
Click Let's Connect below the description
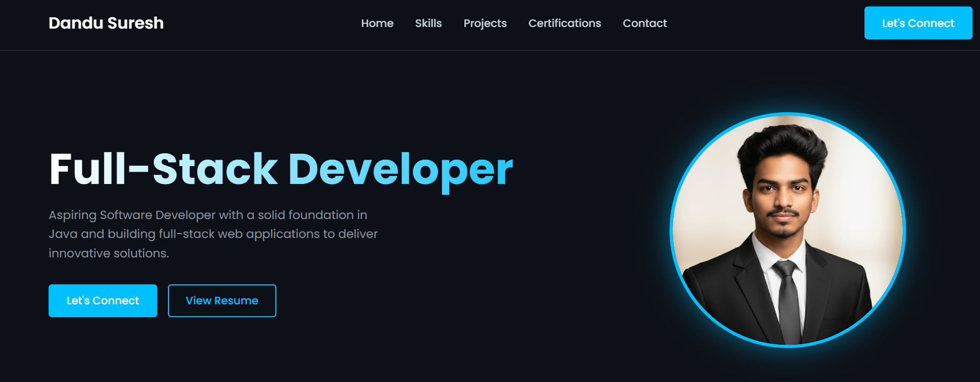coord(103,301)
